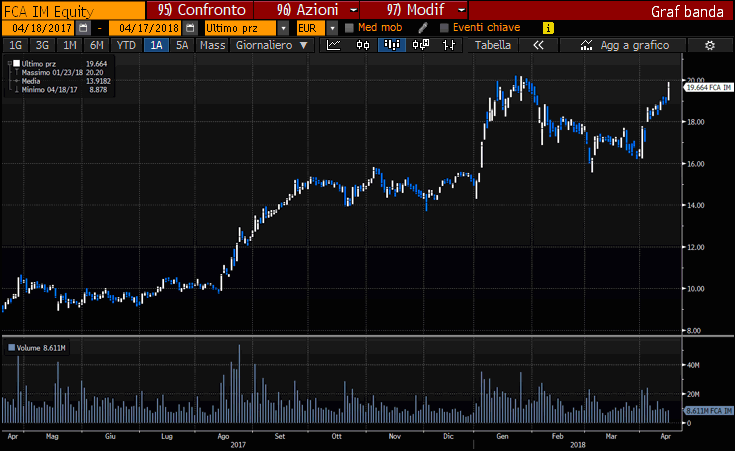Open the start date calendar picker
The image size is (735, 451).
pyautogui.click(x=83, y=28)
